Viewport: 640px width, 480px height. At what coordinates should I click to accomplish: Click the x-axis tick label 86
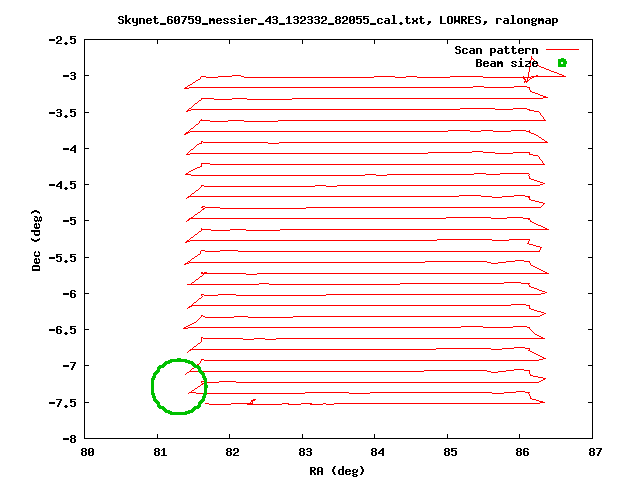[522, 452]
